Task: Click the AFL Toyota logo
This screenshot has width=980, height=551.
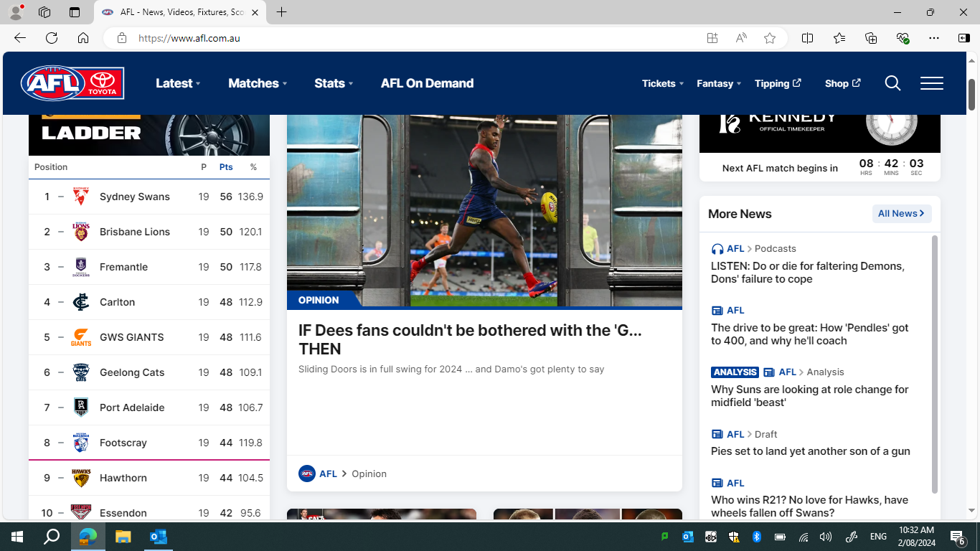Action: [72, 83]
